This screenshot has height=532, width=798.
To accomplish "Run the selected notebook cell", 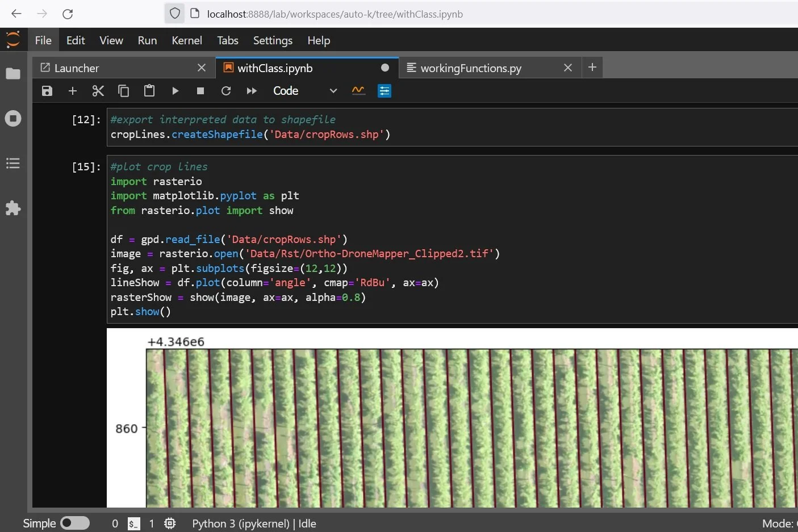I will (175, 91).
